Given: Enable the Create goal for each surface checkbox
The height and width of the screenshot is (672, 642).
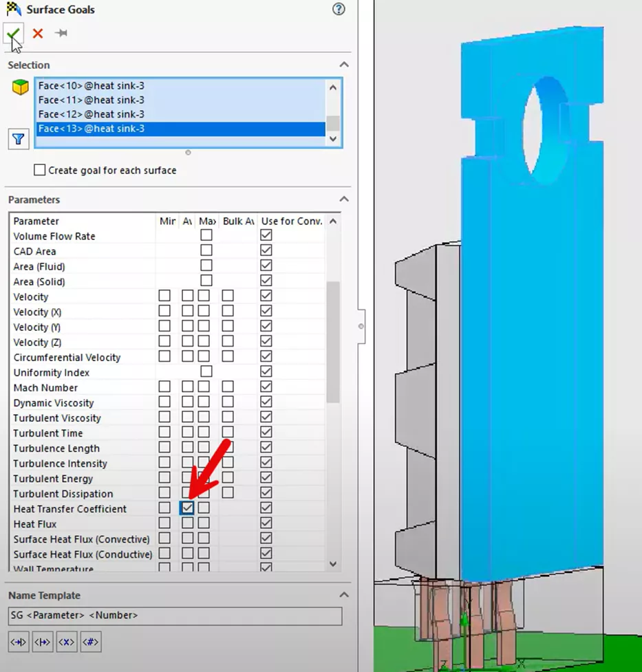Looking at the screenshot, I should 39,170.
